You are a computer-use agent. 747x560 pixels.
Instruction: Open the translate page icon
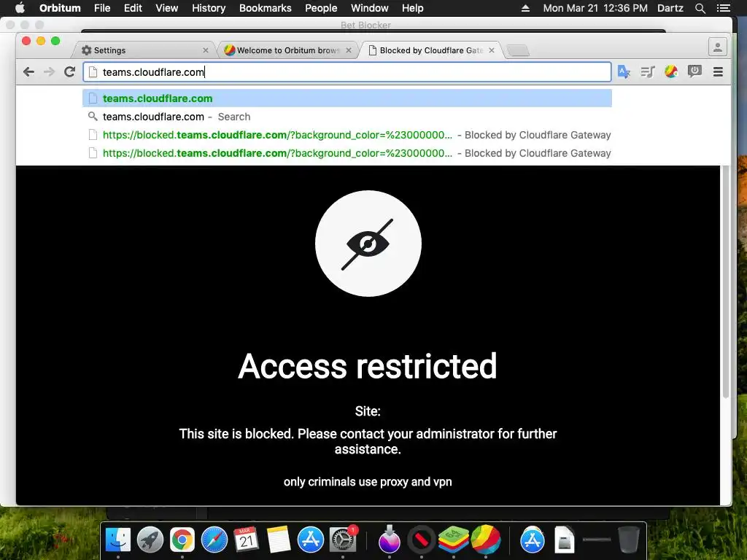coord(624,72)
